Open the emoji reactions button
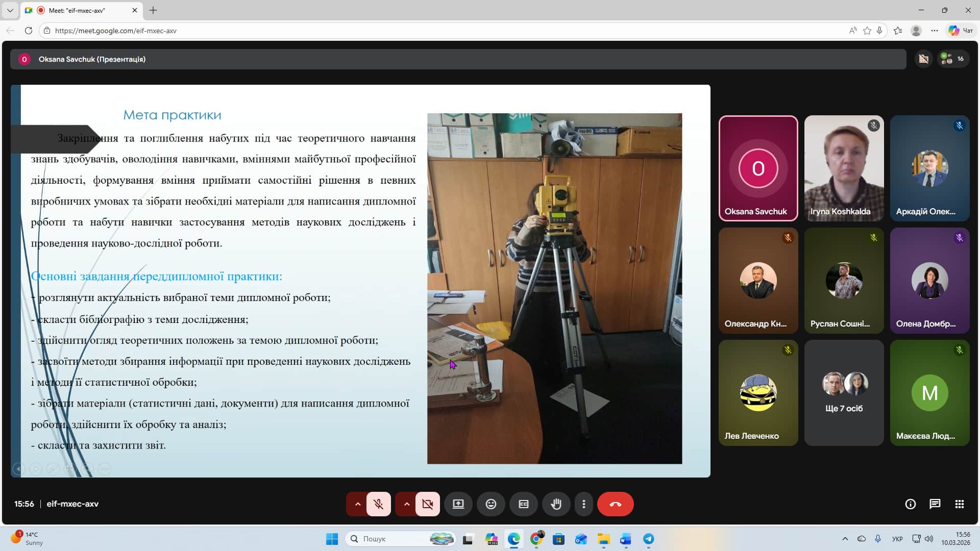The width and height of the screenshot is (980, 551). point(491,504)
